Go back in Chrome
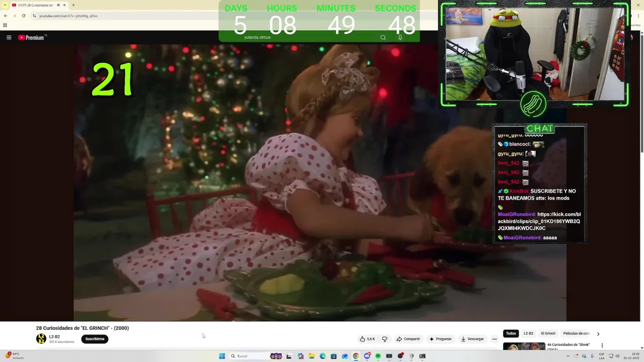The height and width of the screenshot is (362, 644). (6, 16)
